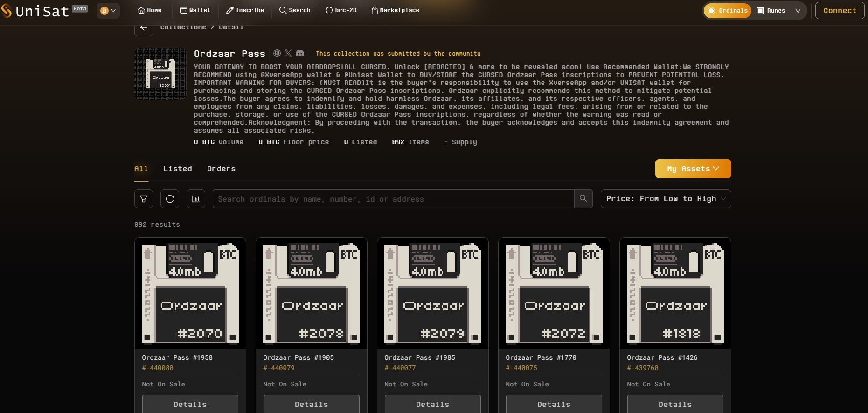This screenshot has height=413, width=868.
Task: Click Details for Ordzaar Pass #1905
Action: [x=312, y=404]
